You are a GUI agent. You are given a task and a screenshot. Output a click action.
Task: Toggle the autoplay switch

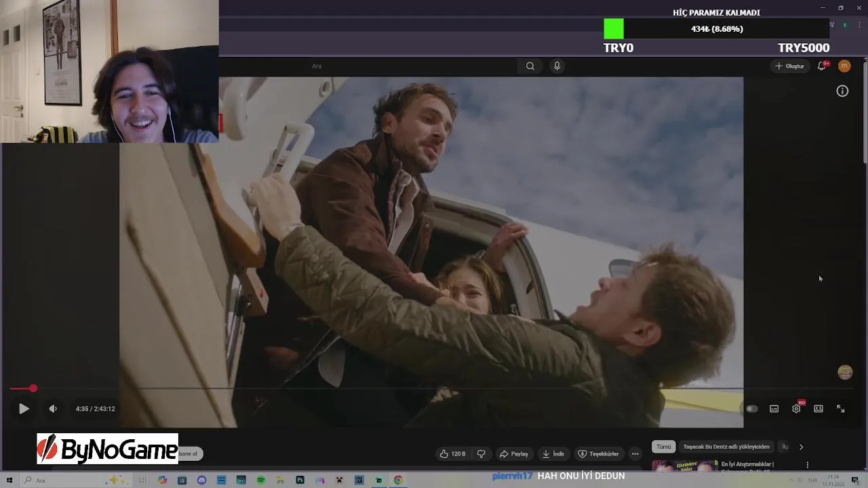[751, 409]
